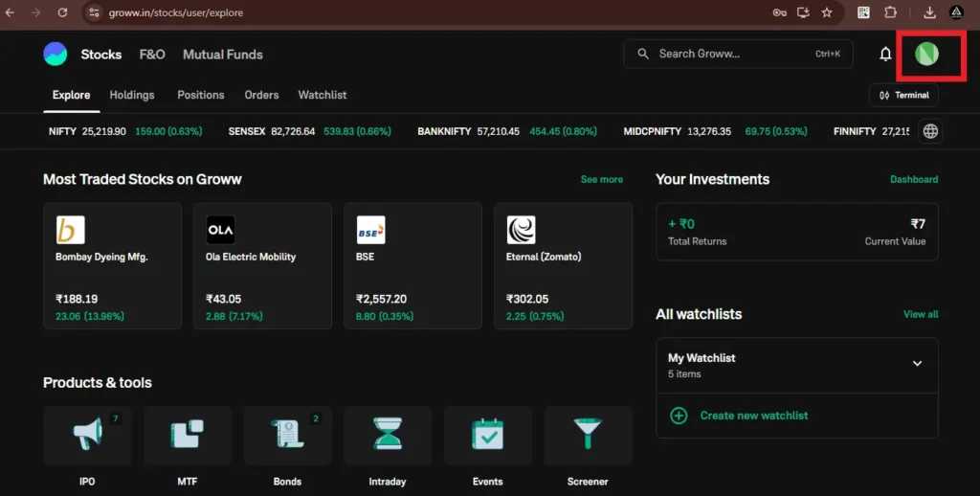This screenshot has width=980, height=496.
Task: Open the Terminal button
Action: [x=903, y=95]
